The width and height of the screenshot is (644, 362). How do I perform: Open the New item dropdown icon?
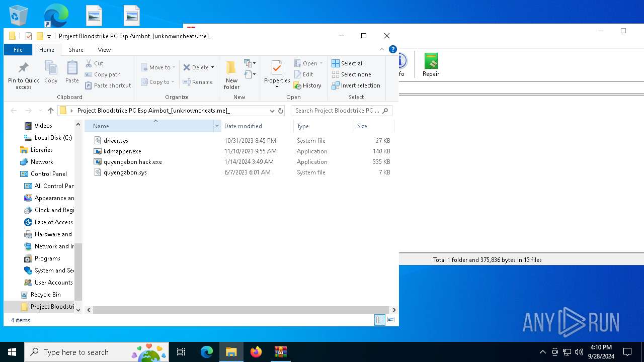click(250, 63)
